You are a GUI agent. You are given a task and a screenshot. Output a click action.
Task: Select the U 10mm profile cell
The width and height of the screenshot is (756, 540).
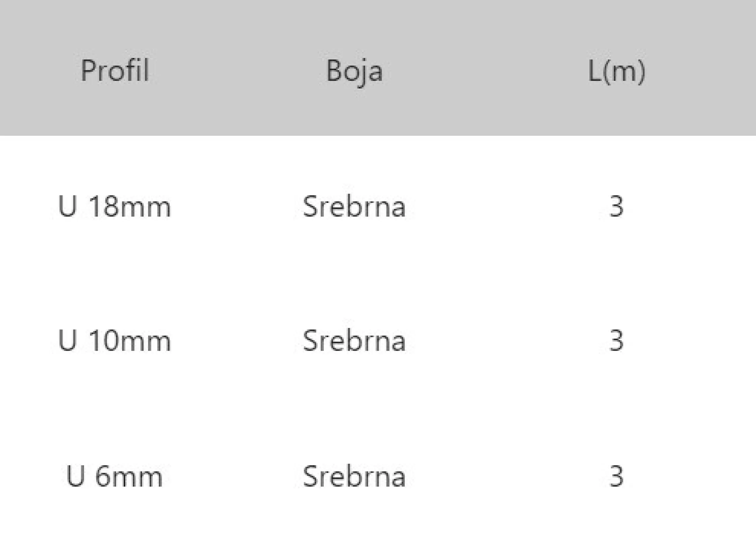114,341
